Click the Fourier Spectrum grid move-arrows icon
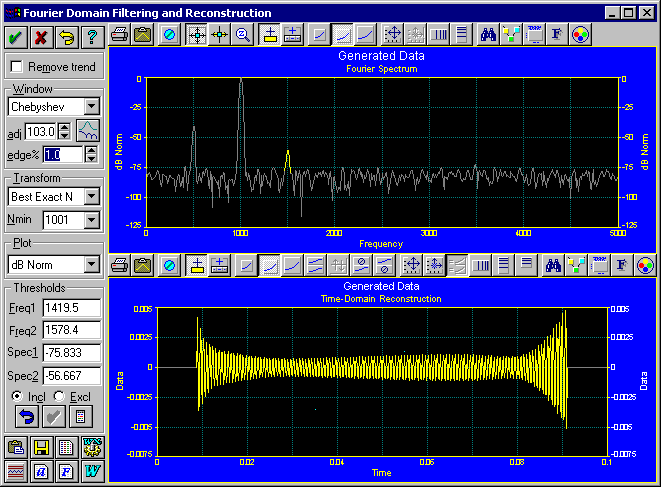661x487 pixels. pos(393,35)
